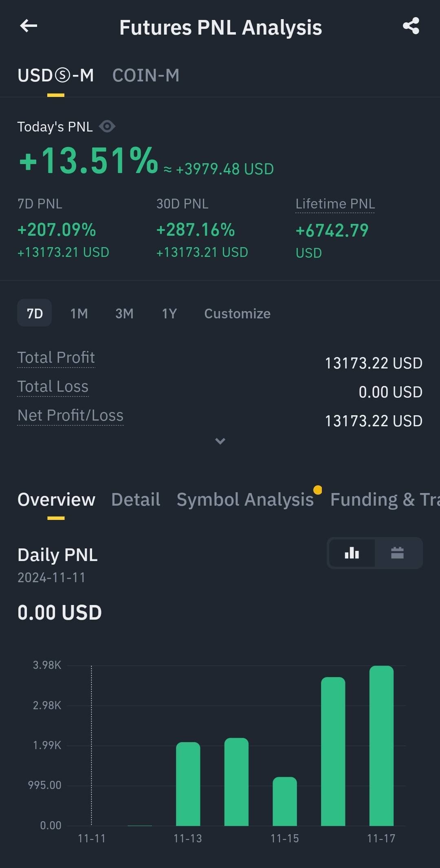Tap the Lifetime PNL label for info
440x868 pixels.
(335, 204)
